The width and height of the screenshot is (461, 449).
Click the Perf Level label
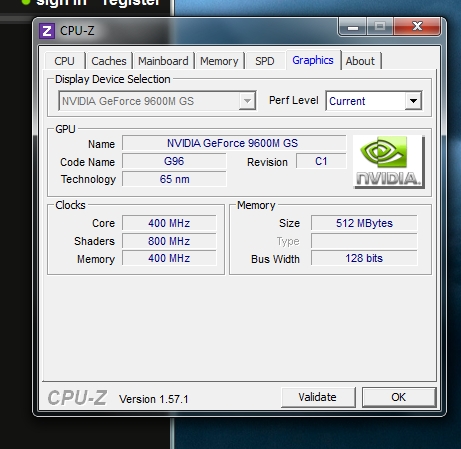294,100
